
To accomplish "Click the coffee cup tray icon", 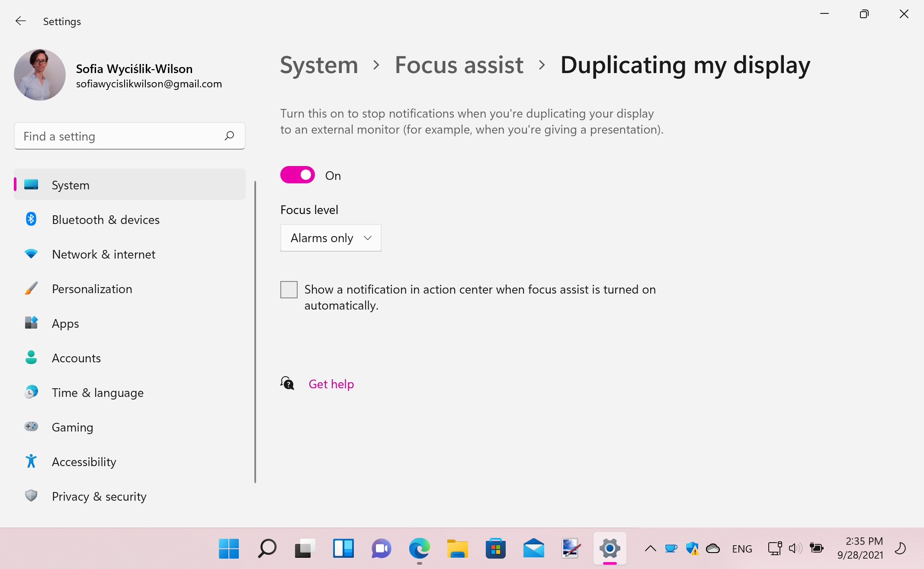I will pyautogui.click(x=671, y=549).
